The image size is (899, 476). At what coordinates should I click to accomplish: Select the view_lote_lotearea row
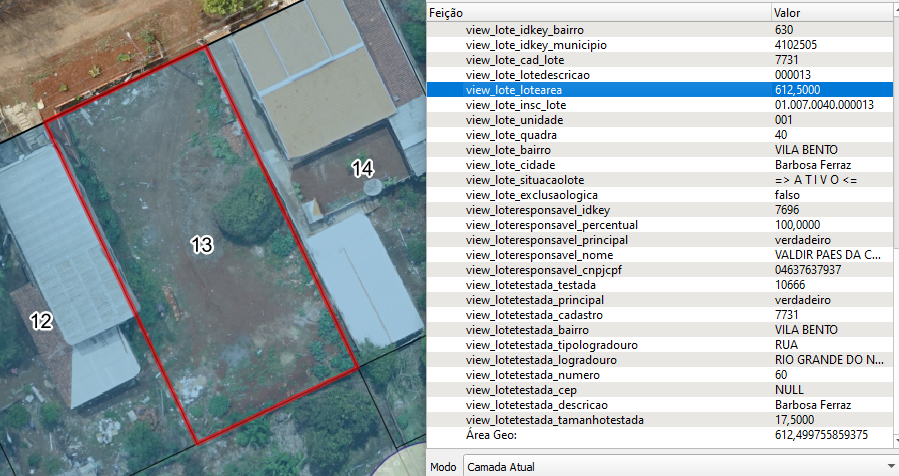[x=660, y=89]
